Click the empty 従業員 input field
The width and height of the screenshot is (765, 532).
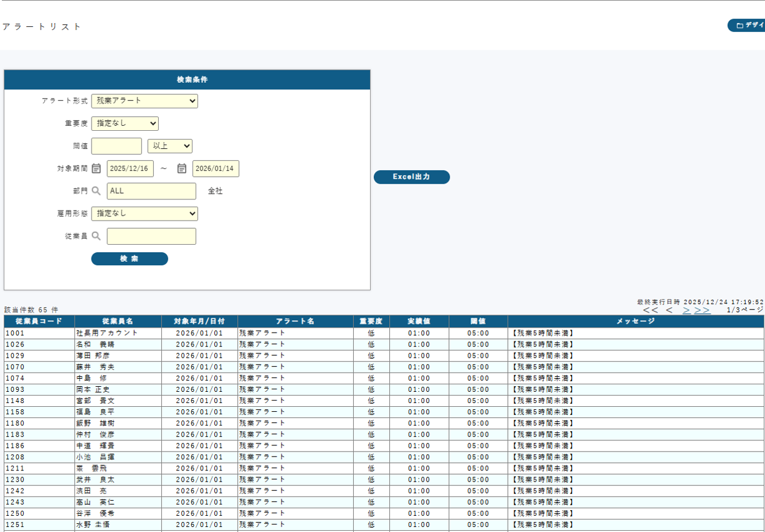click(x=151, y=236)
